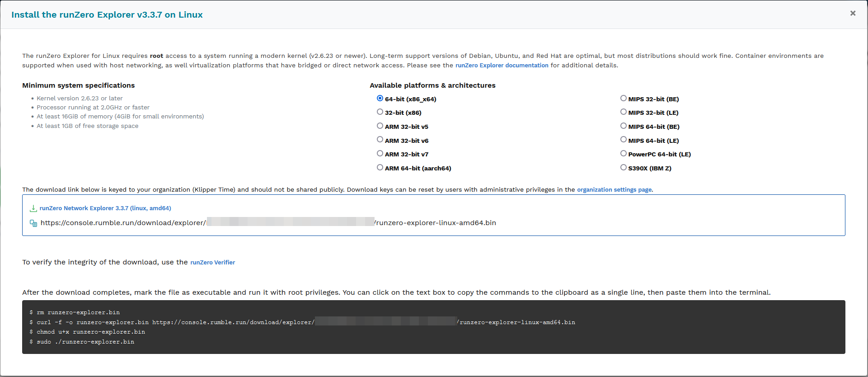Click the 'rm runzero-explorer.bin' command line
This screenshot has height=377, width=868.
[x=75, y=312]
